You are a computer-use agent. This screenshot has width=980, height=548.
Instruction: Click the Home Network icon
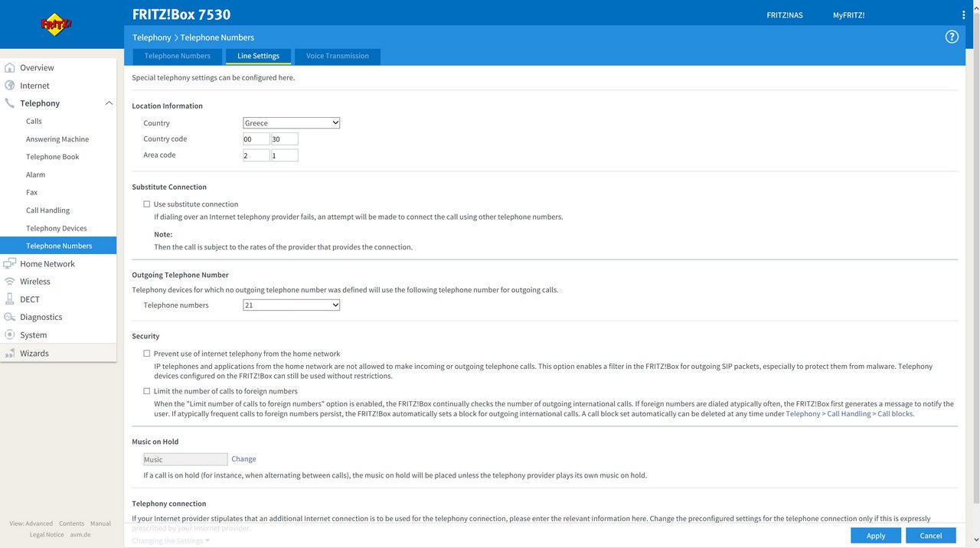10,263
